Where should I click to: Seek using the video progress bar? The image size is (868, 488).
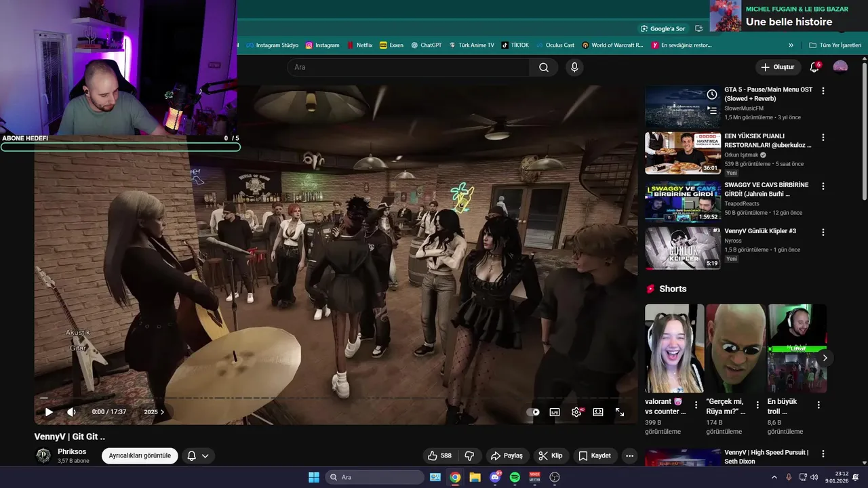(x=336, y=398)
